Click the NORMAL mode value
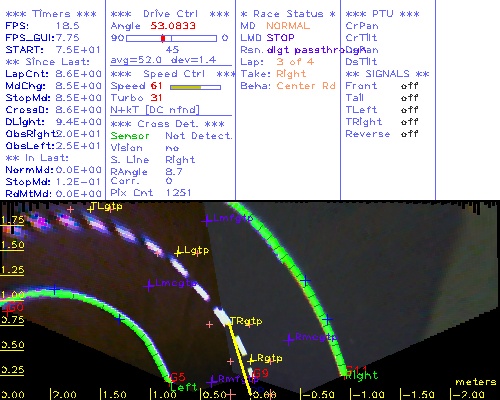 [x=288, y=26]
